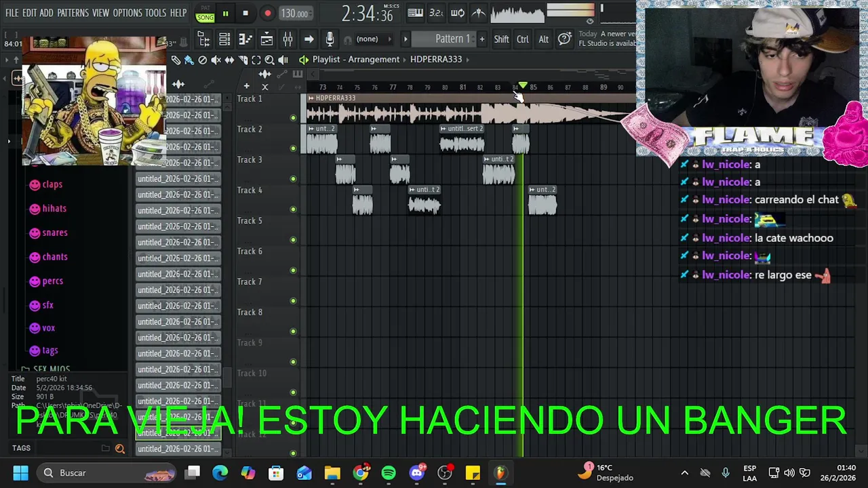Select the playlist Paint brush tool
The height and width of the screenshot is (488, 868).
coord(189,60)
